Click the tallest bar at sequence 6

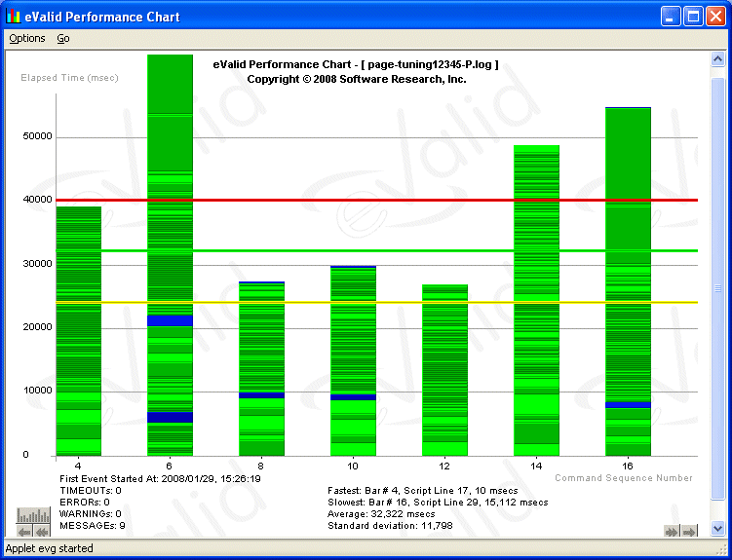[x=170, y=255]
